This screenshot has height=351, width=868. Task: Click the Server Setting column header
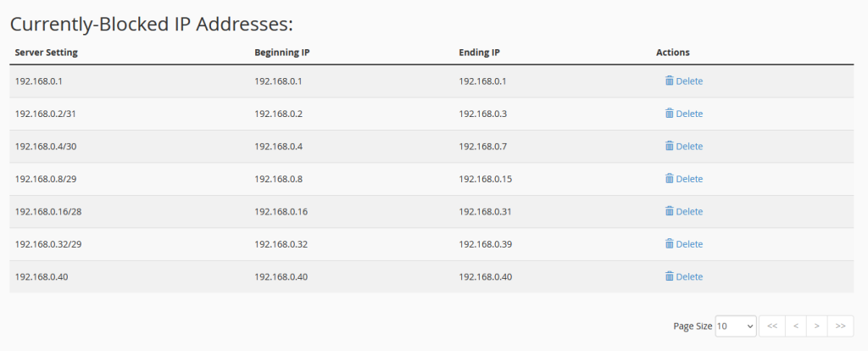[46, 53]
